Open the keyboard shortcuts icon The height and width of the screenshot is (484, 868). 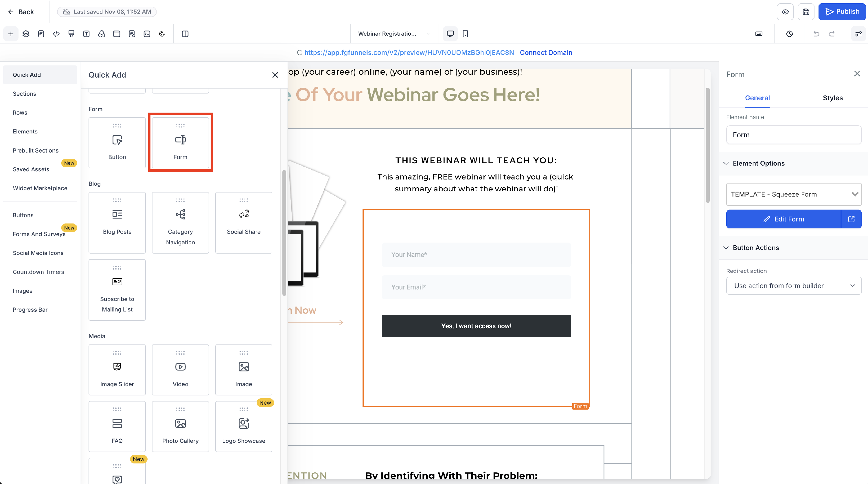(x=759, y=34)
